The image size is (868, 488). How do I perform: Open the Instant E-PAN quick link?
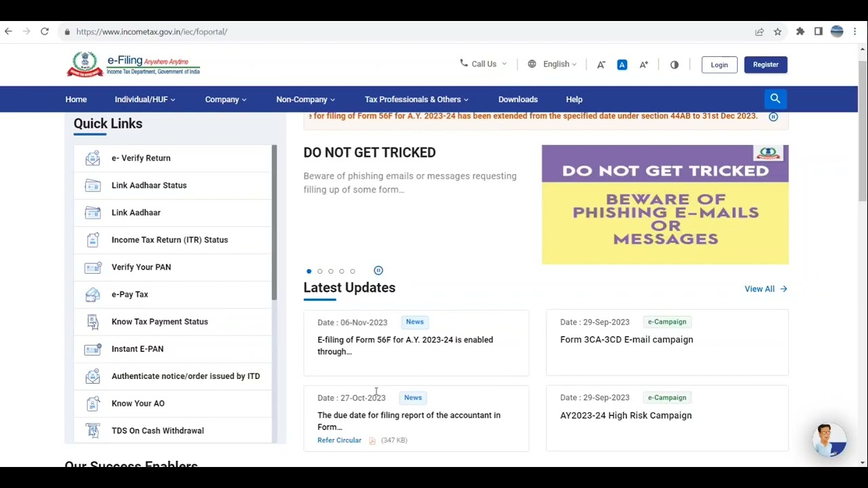coord(173,349)
